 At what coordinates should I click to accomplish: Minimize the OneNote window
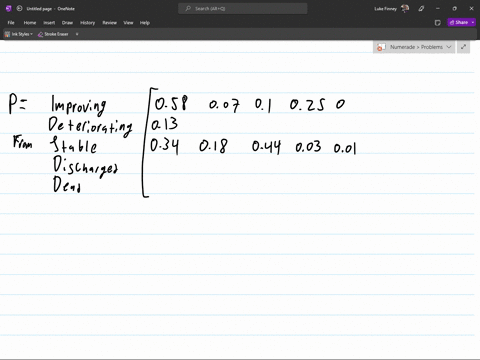click(438, 9)
